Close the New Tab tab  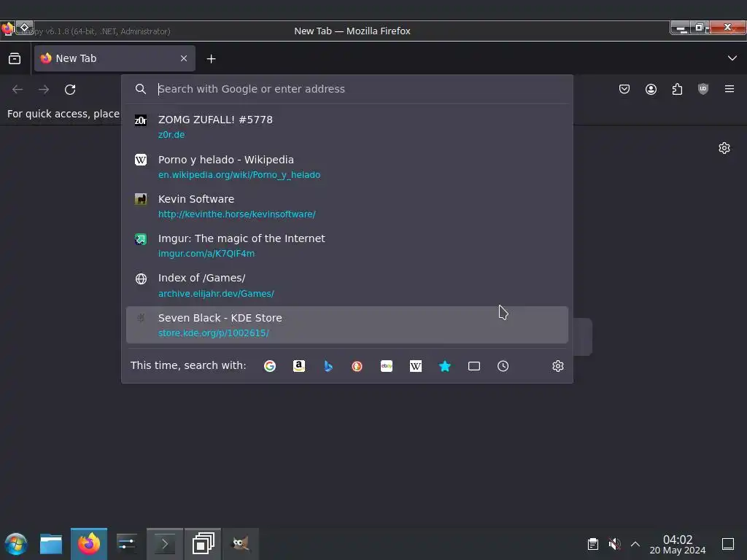184,58
